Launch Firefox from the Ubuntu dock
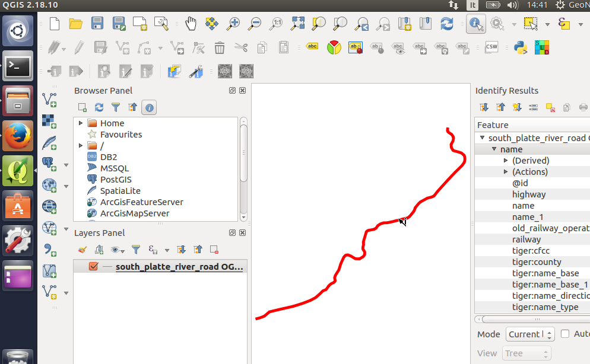The height and width of the screenshot is (364, 590). (x=17, y=136)
